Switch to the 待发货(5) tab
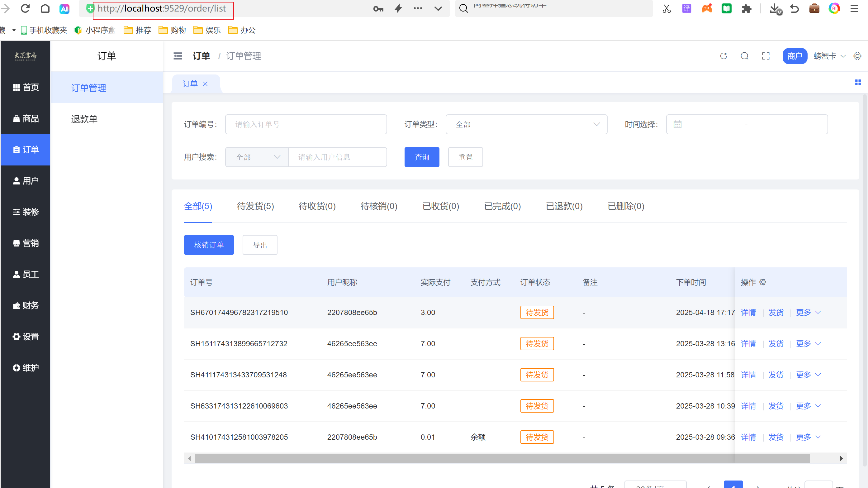 tap(255, 206)
